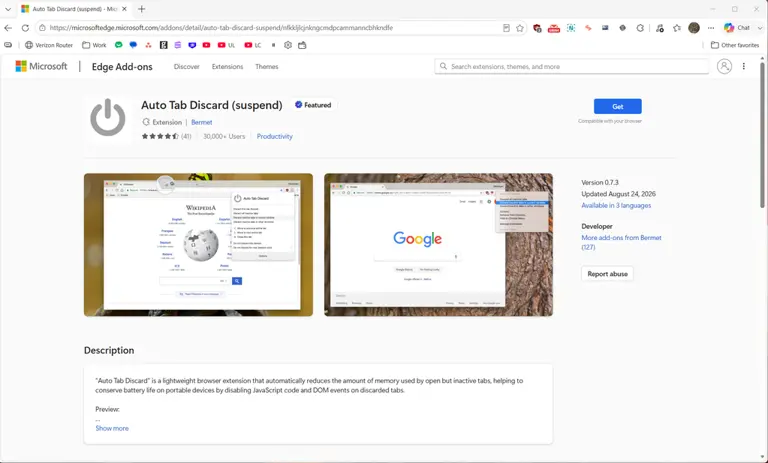
Task: Click the teal N extension icon
Action: point(571,28)
